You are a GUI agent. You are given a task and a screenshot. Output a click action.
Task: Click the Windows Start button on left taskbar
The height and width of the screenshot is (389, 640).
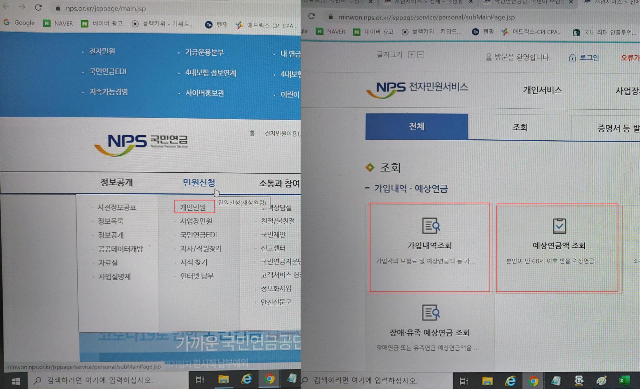pos(16,381)
